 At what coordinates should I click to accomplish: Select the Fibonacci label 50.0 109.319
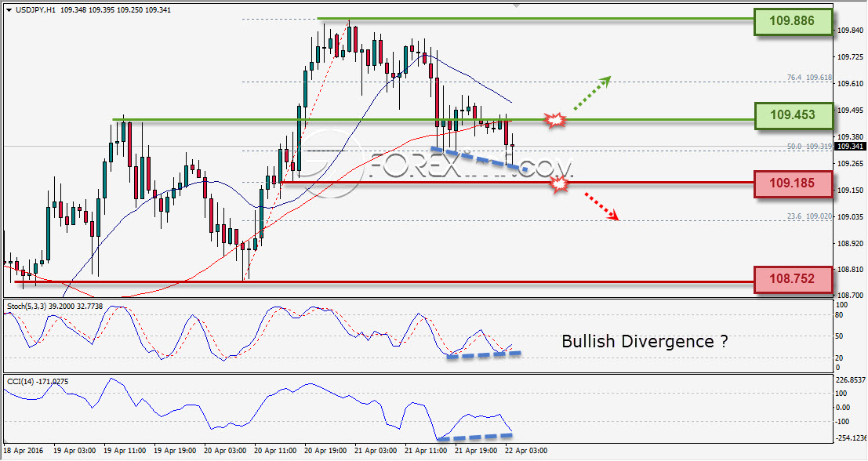[x=809, y=147]
